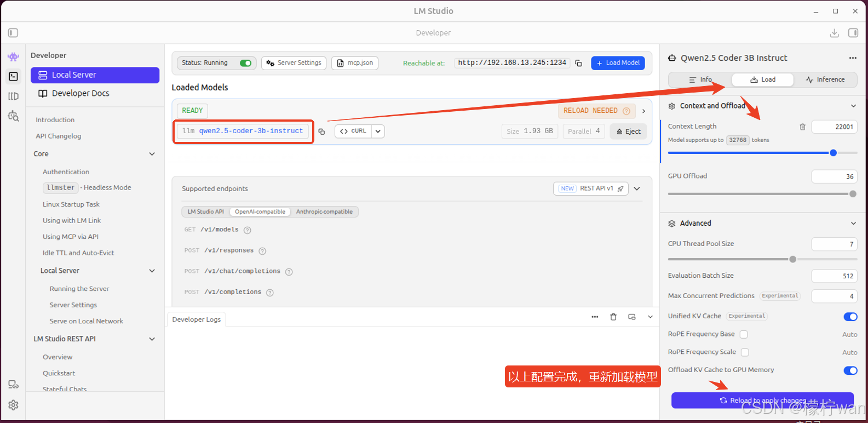Adjust the Context Length slider handle
The height and width of the screenshot is (423, 868).
coord(833,153)
